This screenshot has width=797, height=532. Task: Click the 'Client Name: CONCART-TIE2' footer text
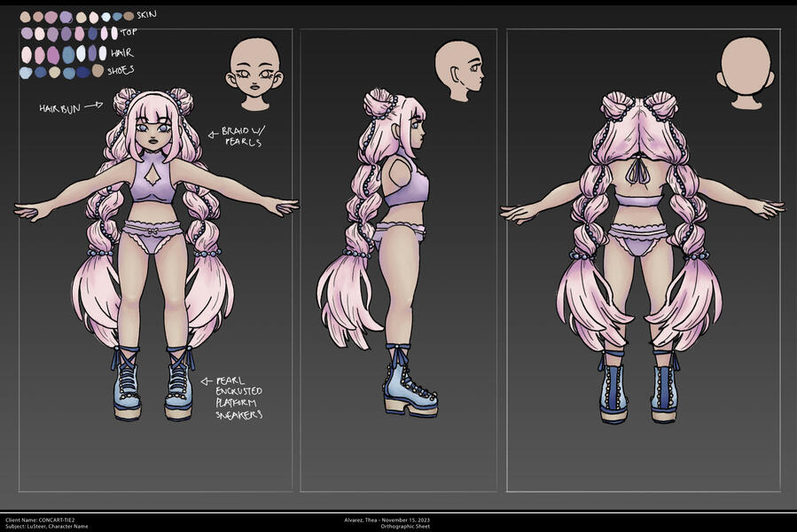(40, 520)
